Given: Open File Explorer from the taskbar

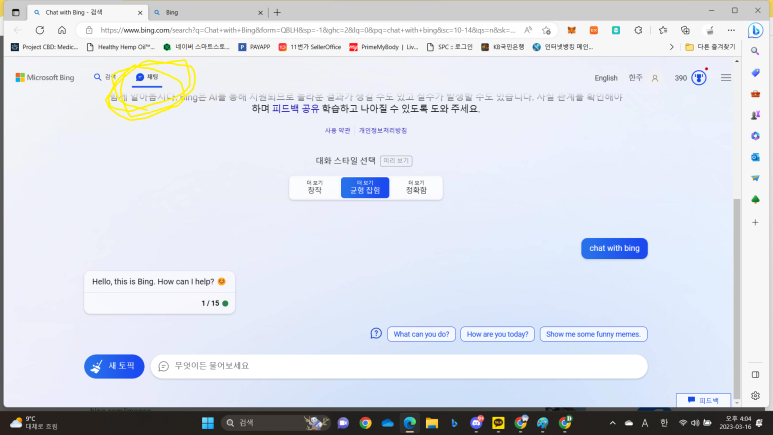Looking at the screenshot, I should pyautogui.click(x=432, y=423).
